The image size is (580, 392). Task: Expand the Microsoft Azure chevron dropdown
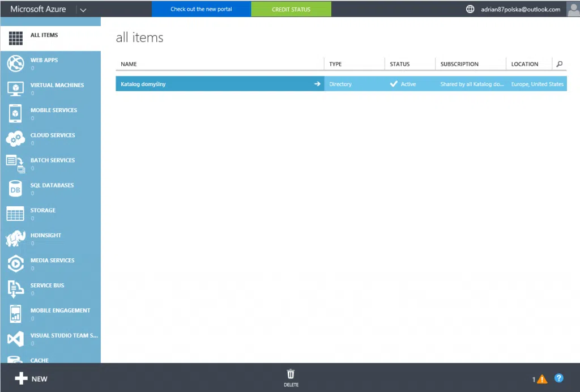(x=83, y=10)
